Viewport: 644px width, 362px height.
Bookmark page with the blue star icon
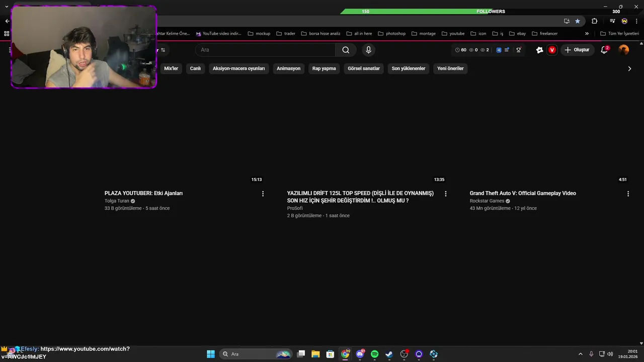578,21
